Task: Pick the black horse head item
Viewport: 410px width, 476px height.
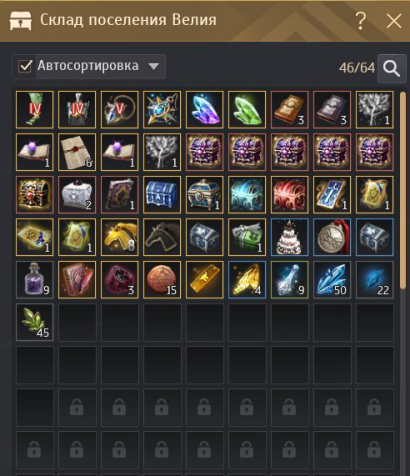Action: 162,237
